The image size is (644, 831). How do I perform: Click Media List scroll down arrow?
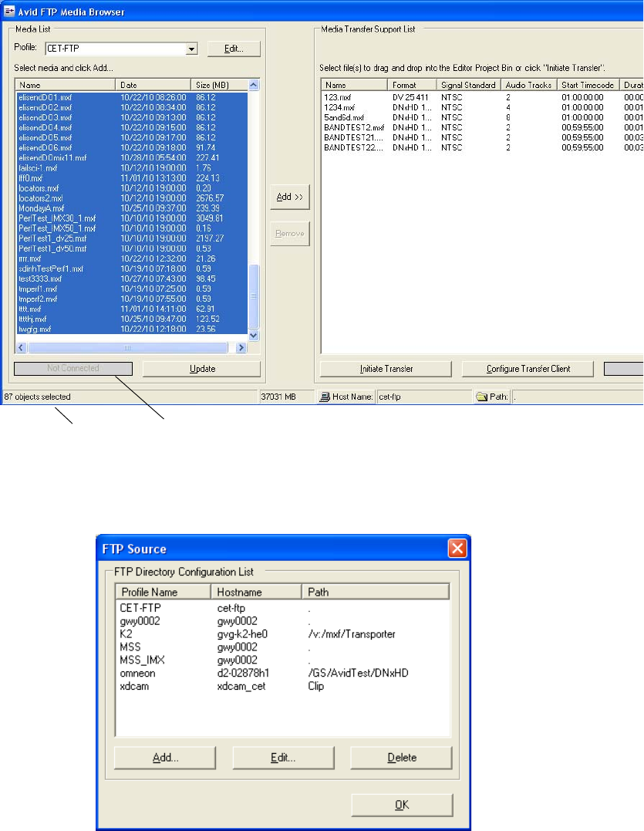click(x=254, y=335)
